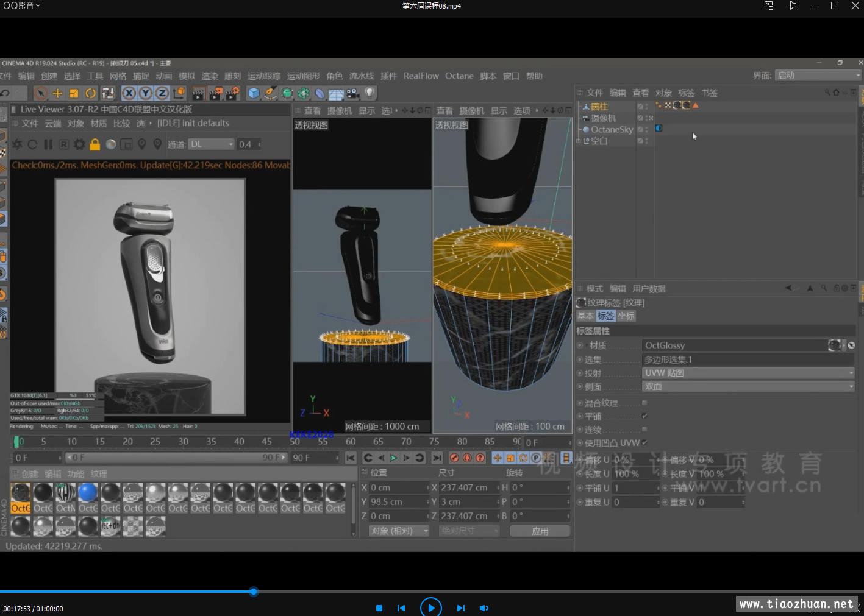Click the timeline preview range slider bar

click(176, 457)
